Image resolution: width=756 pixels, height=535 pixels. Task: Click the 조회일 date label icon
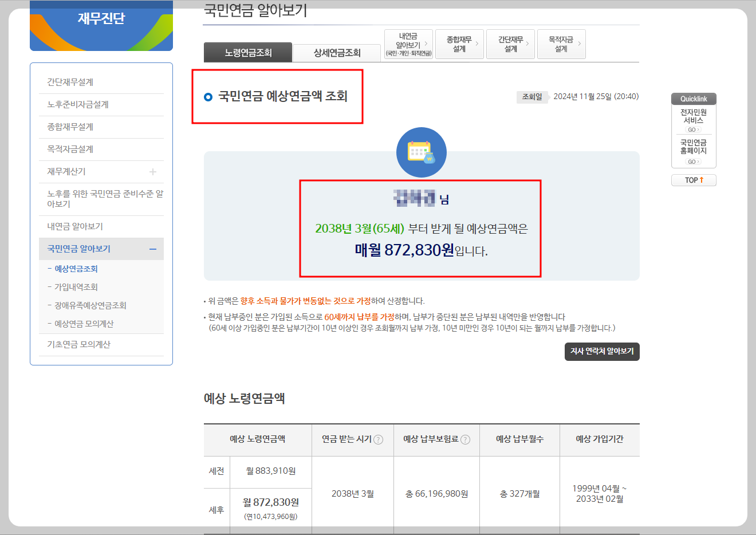click(533, 97)
